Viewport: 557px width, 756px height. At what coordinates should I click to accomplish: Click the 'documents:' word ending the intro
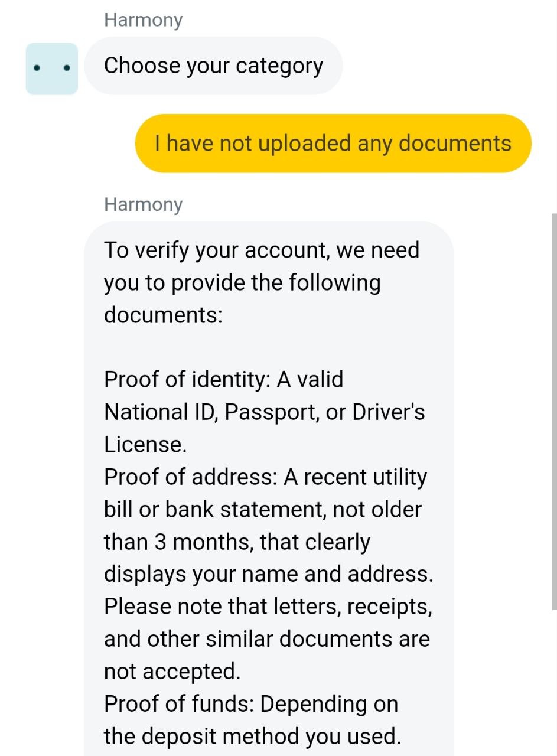(163, 315)
